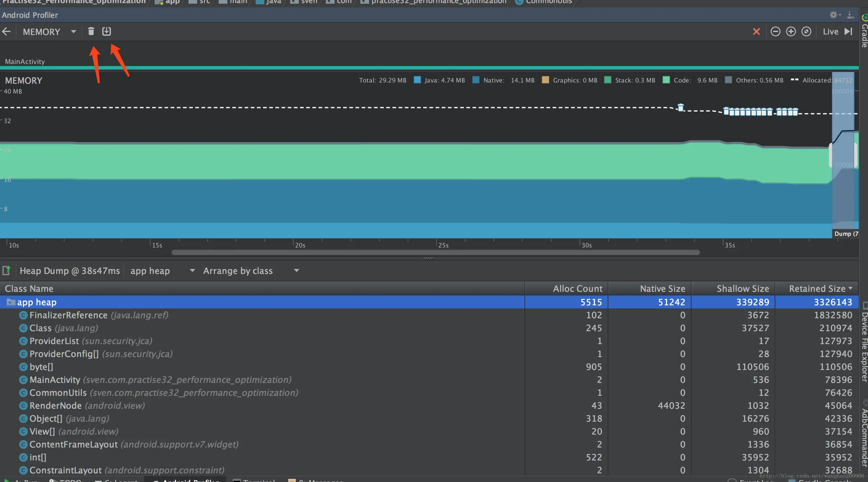
Task: Collapse the app heap folder row
Action: coord(429,302)
